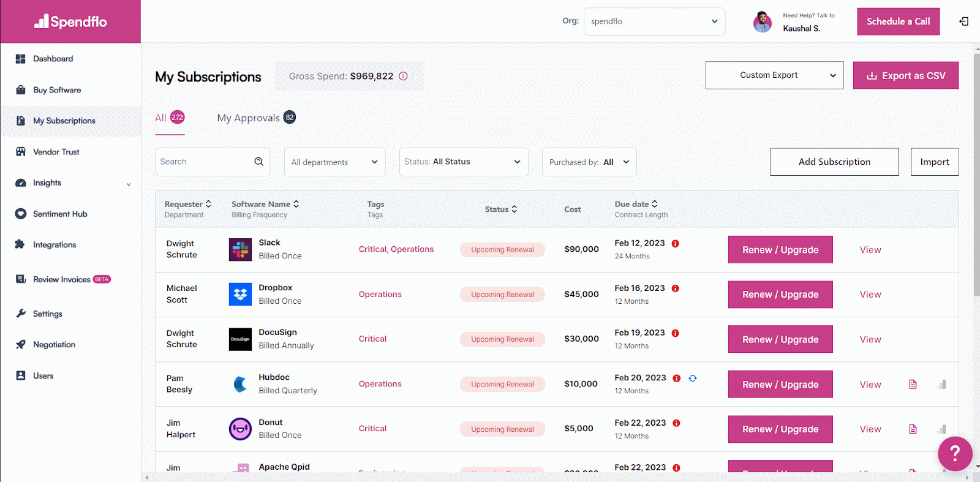This screenshot has width=980, height=482.
Task: Open the Hubdoc document icon
Action: (913, 384)
